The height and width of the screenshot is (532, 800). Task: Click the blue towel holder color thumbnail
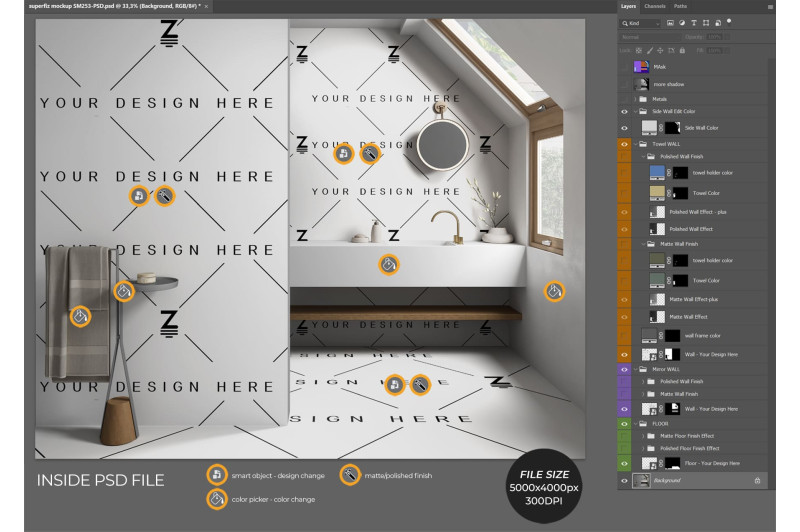click(x=657, y=172)
